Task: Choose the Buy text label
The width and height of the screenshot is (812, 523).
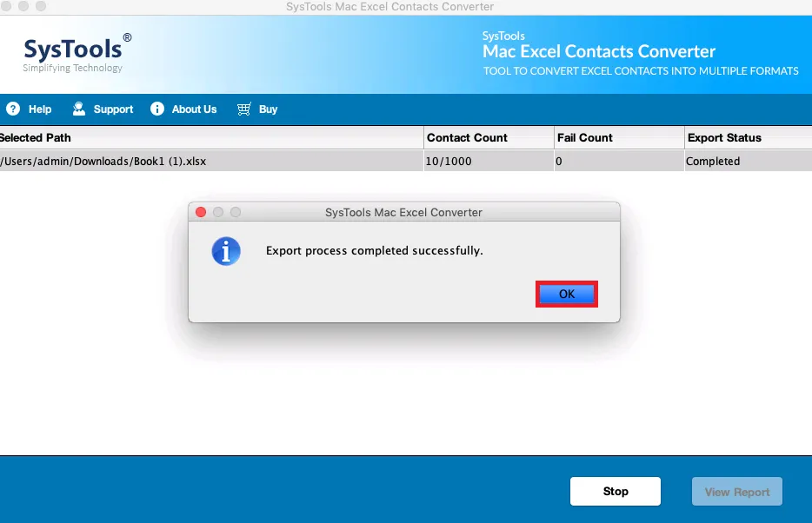Action: 269,109
